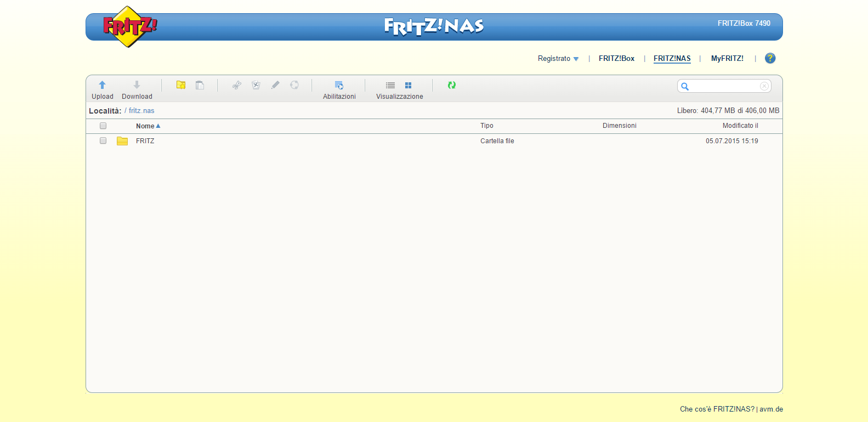Screen dimensions: 868x422
Task: Tick the select-all checkbox in the header
Action: coord(103,126)
